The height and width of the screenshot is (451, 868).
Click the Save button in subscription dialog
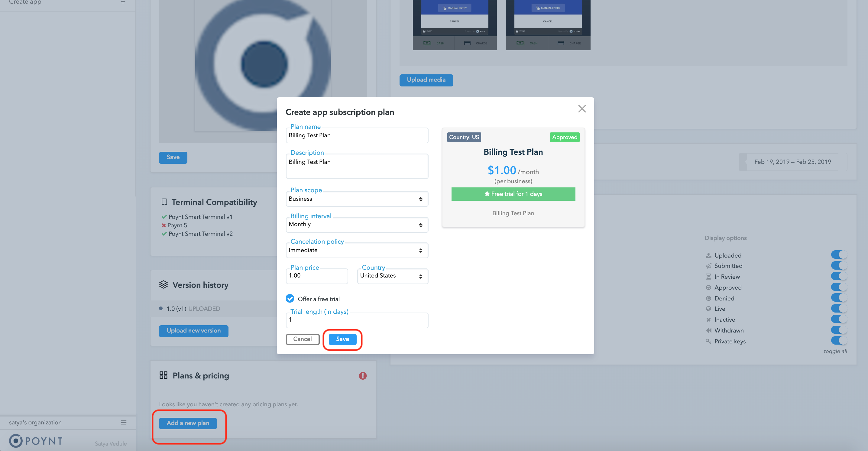pyautogui.click(x=342, y=339)
